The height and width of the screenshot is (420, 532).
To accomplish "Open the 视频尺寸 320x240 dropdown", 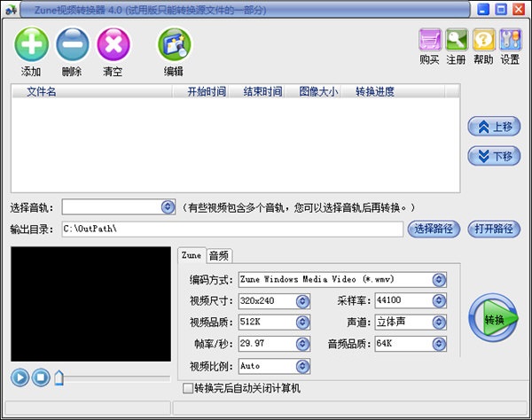I will 302,301.
